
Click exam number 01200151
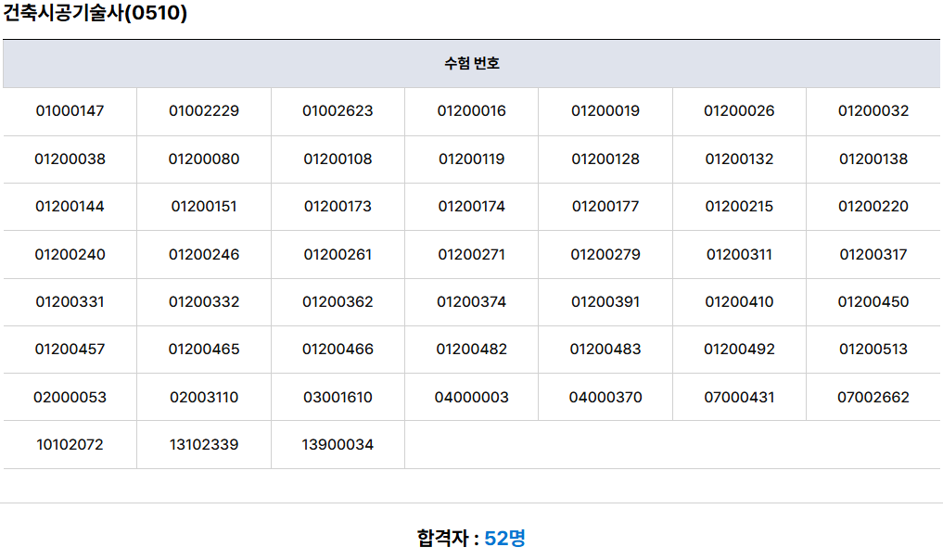tap(204, 207)
